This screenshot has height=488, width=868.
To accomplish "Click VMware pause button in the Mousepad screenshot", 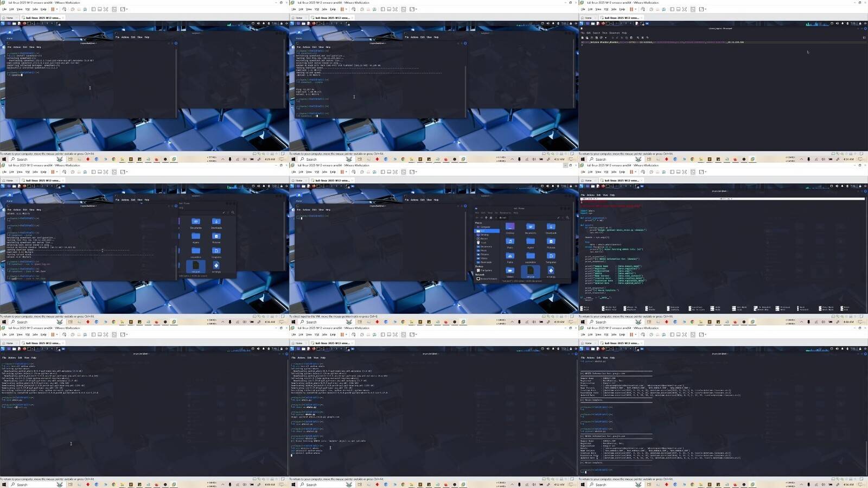I will click(x=631, y=9).
